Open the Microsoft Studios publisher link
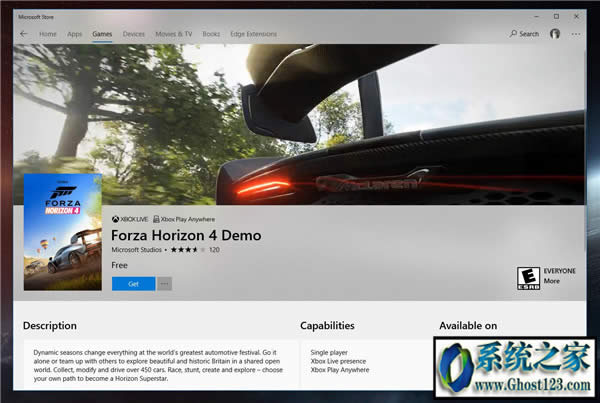The width and height of the screenshot is (600, 403). (x=137, y=249)
